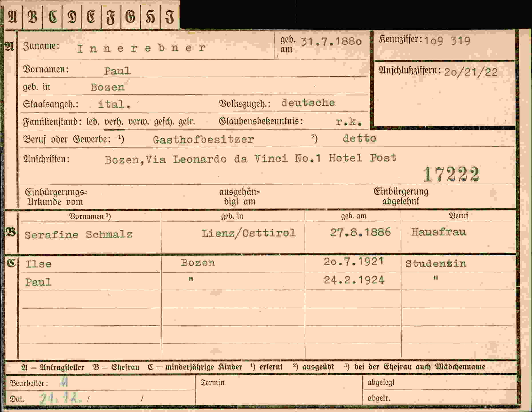Select the index tab letter H
Image resolution: width=532 pixels, height=412 pixels.
pyautogui.click(x=150, y=17)
